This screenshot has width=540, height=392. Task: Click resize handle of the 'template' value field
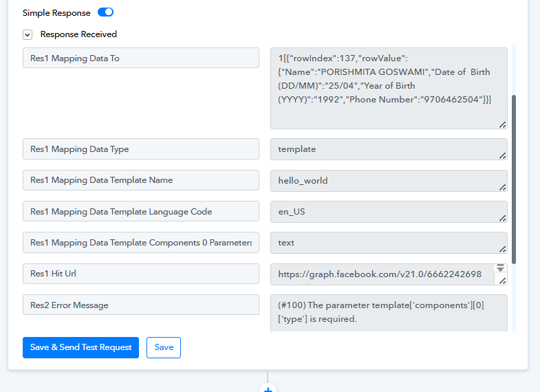click(502, 155)
